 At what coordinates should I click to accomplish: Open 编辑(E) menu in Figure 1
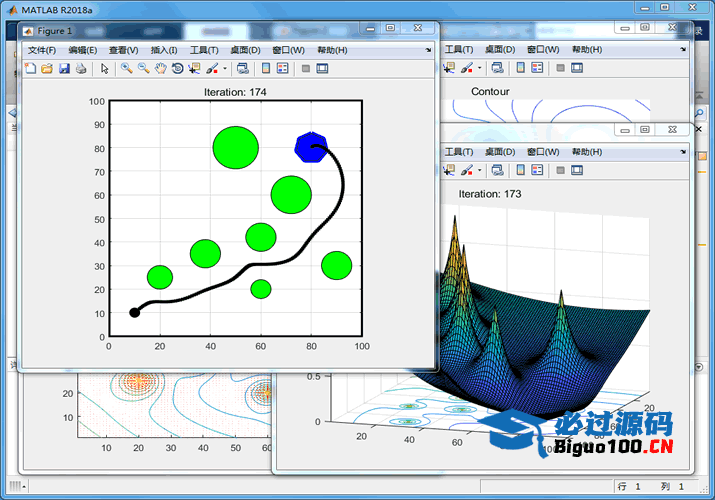click(83, 50)
